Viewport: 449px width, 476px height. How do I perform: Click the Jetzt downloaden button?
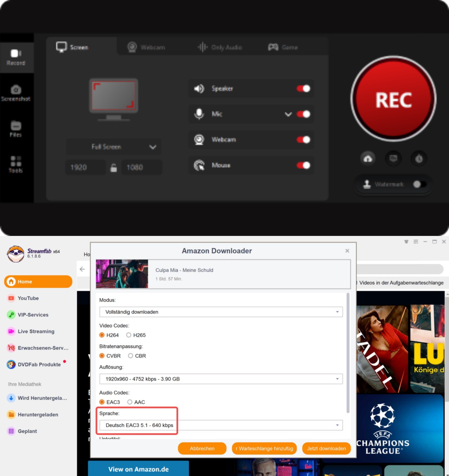pyautogui.click(x=326, y=448)
